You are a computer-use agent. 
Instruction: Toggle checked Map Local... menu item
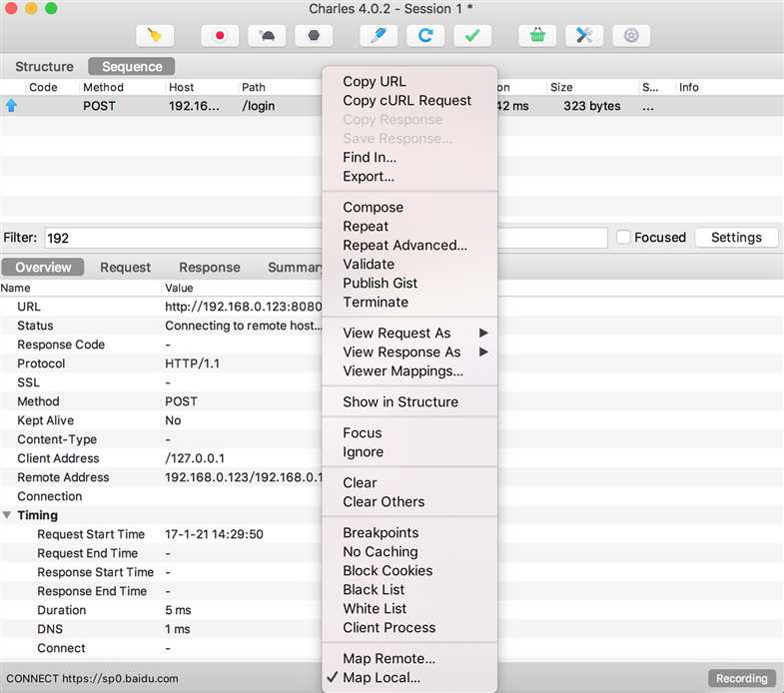409,678
